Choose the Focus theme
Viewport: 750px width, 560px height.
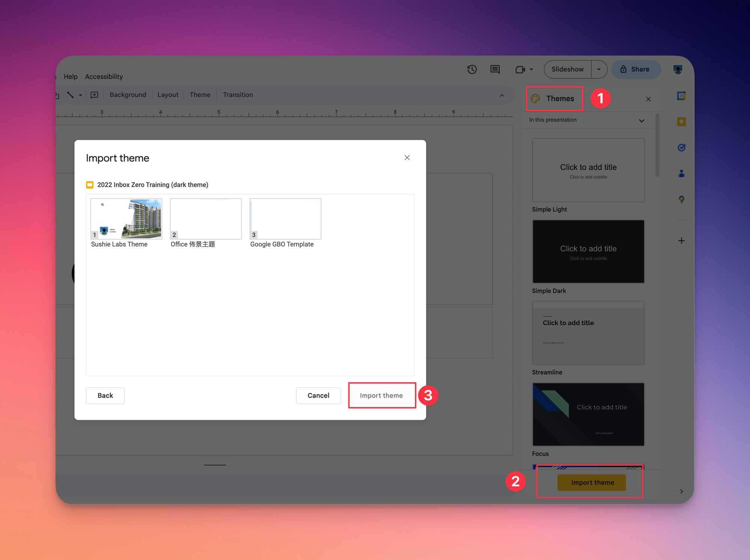(x=588, y=414)
